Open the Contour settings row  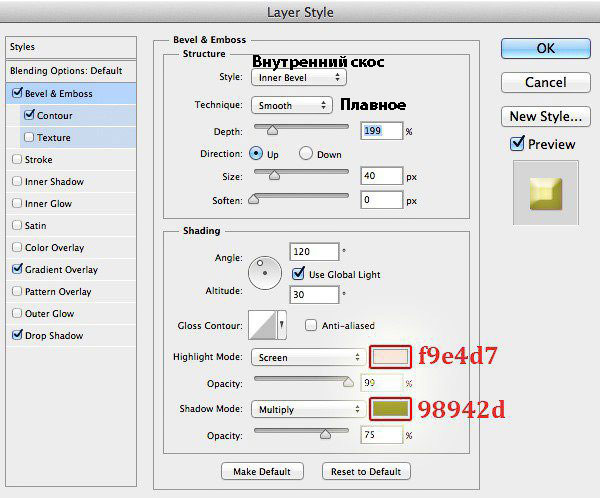[78, 115]
